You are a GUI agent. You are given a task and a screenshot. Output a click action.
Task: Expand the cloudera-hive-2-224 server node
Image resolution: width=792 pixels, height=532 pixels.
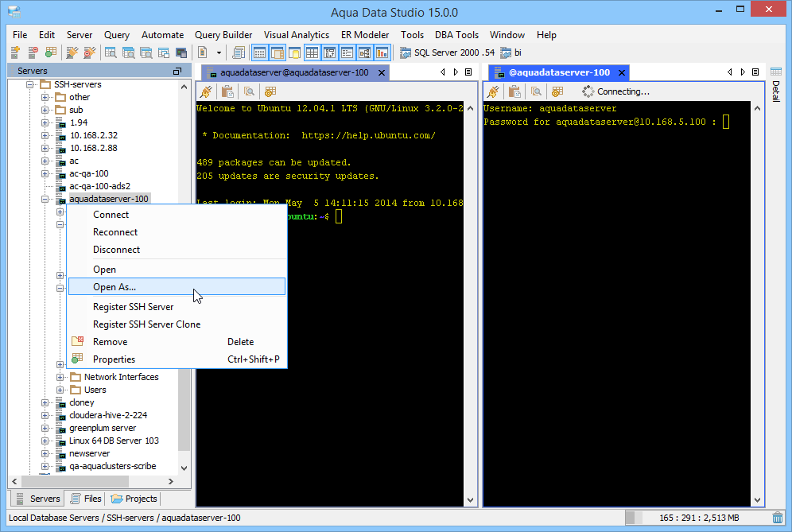pyautogui.click(x=45, y=415)
